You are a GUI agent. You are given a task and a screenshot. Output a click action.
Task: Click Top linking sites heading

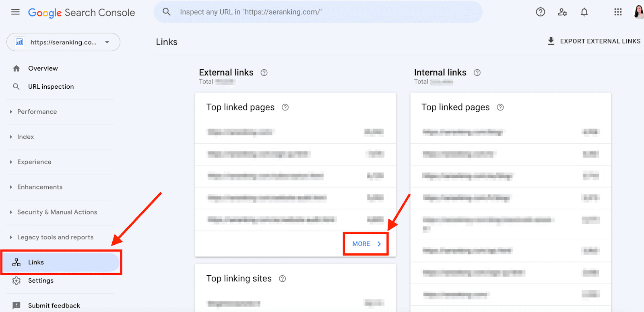coord(239,279)
